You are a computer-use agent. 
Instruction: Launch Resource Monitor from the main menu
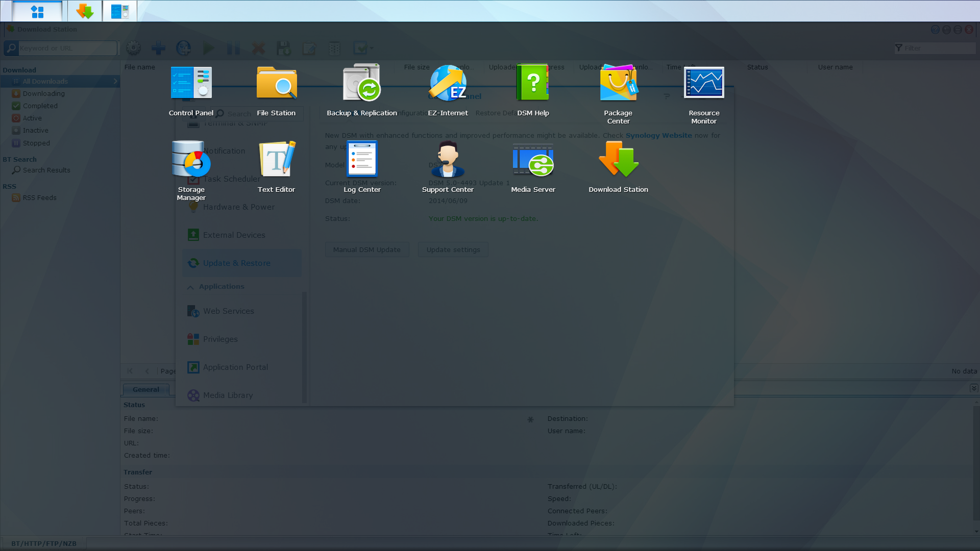pyautogui.click(x=704, y=94)
